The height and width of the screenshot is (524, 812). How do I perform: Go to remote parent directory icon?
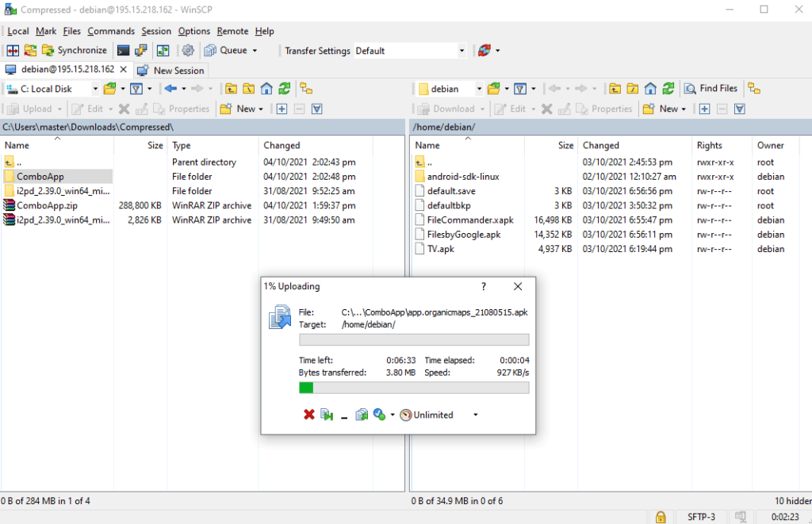(615, 89)
